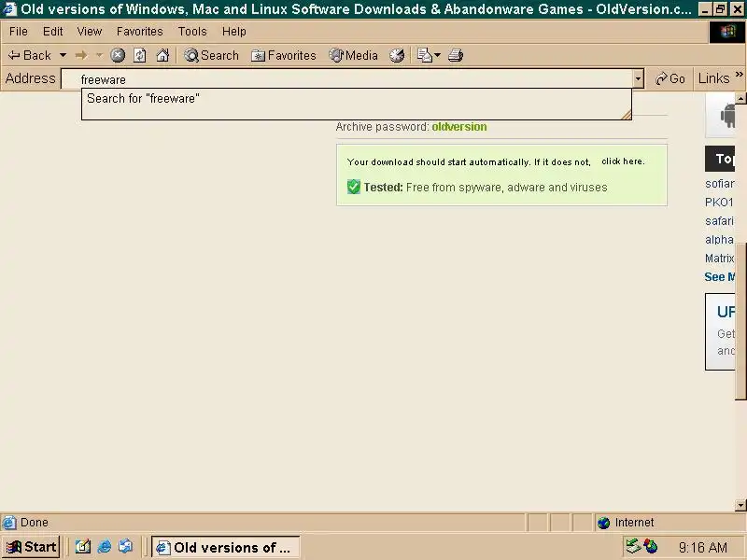The height and width of the screenshot is (560, 747).
Task: Click the Windows flag logo in the menu bar
Action: point(727,33)
